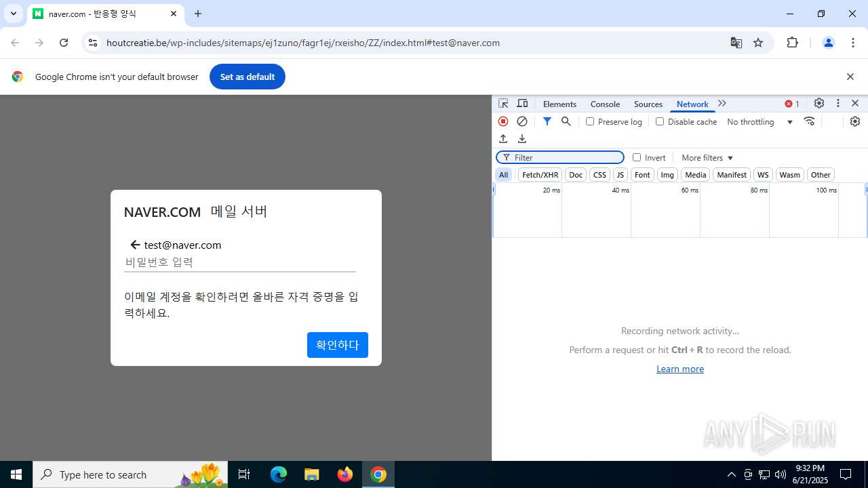Open network conditions wifi icon

click(x=809, y=121)
